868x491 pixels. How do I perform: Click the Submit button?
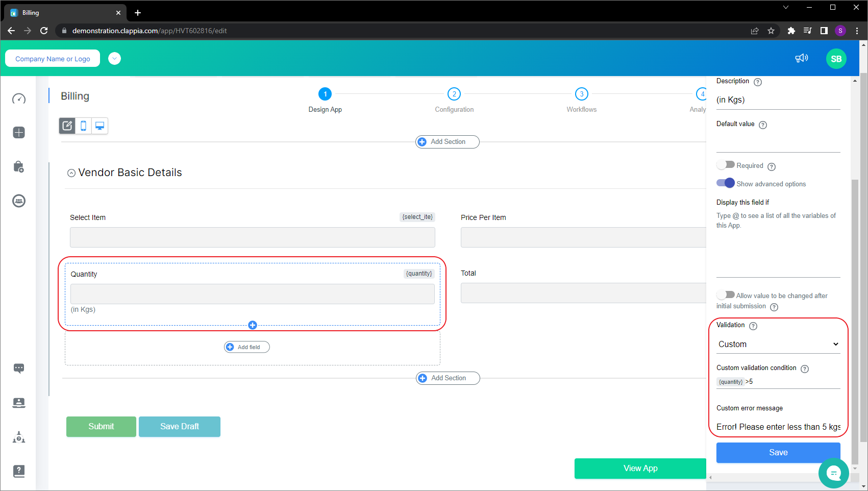click(x=101, y=427)
